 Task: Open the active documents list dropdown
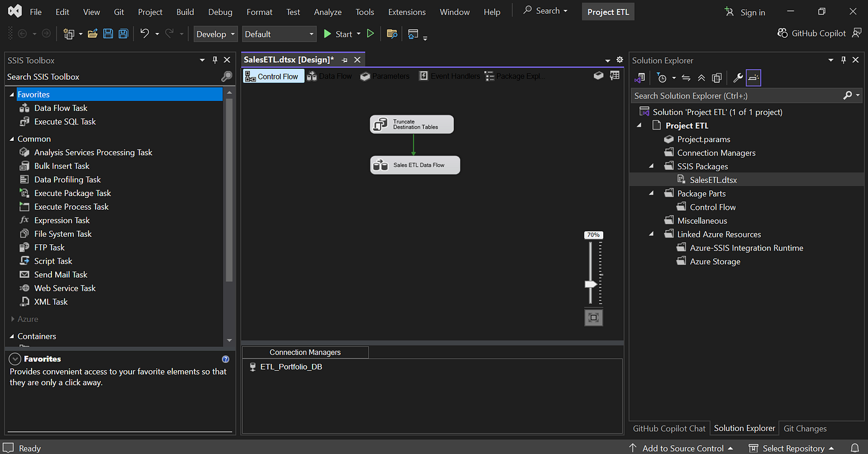pos(608,60)
